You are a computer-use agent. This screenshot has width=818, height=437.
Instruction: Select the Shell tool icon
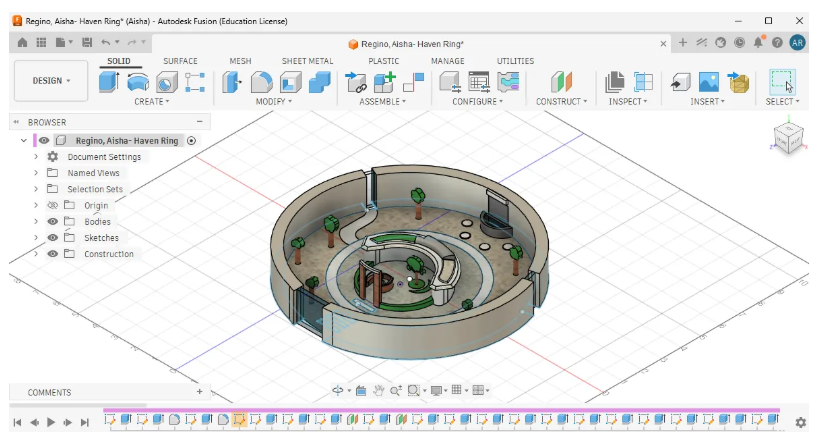pos(291,82)
